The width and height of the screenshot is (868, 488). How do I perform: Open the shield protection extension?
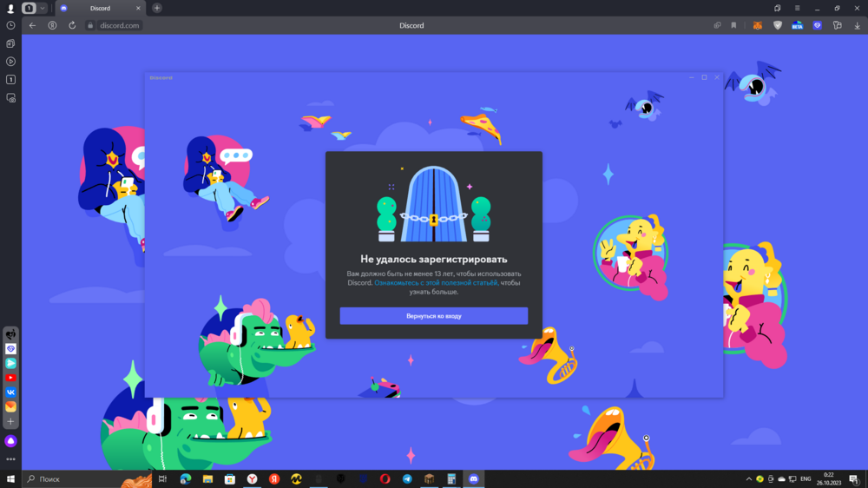(x=777, y=25)
